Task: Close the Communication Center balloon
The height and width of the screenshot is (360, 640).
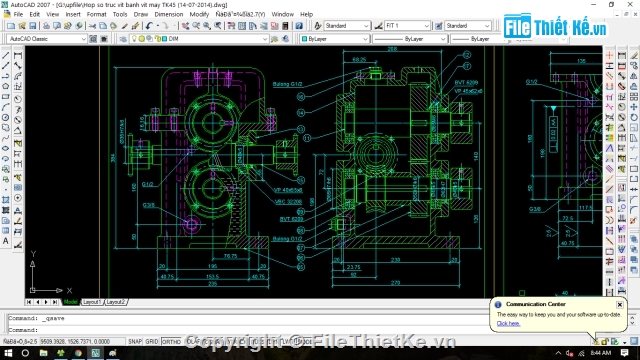Action: coord(620,304)
